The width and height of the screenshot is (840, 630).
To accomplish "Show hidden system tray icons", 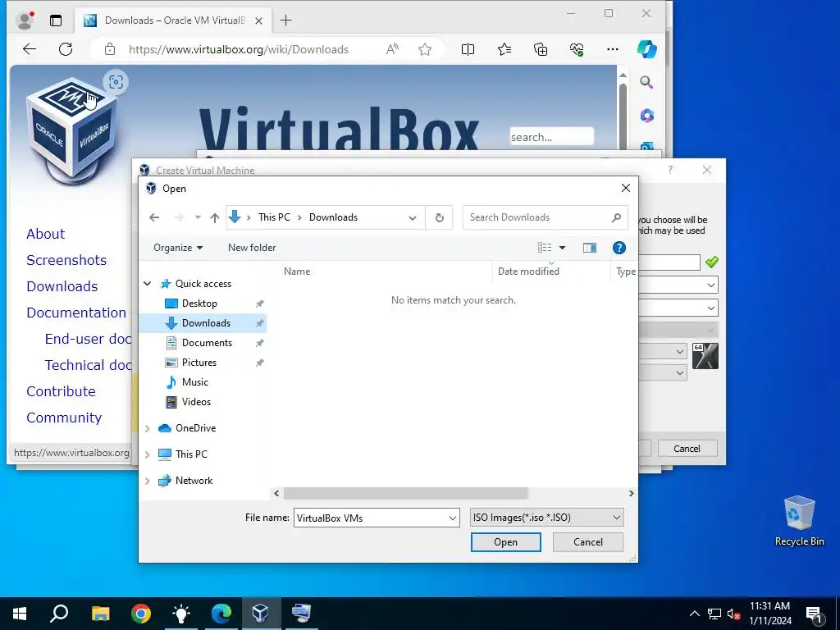I will click(694, 614).
